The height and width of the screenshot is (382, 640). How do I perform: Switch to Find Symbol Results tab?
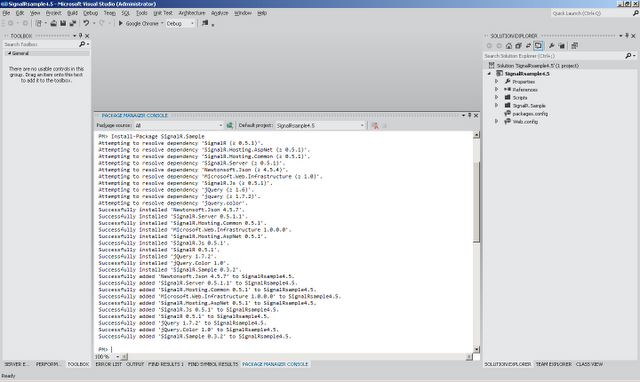[213, 364]
